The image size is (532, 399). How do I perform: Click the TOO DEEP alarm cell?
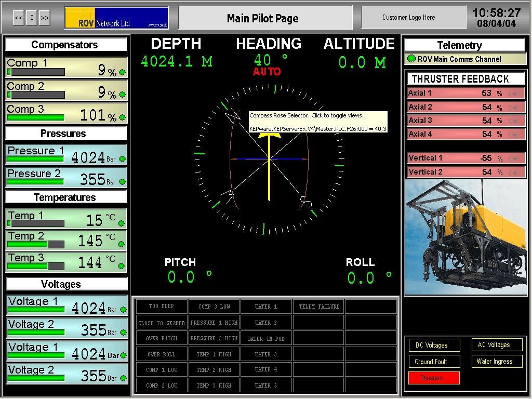(161, 307)
